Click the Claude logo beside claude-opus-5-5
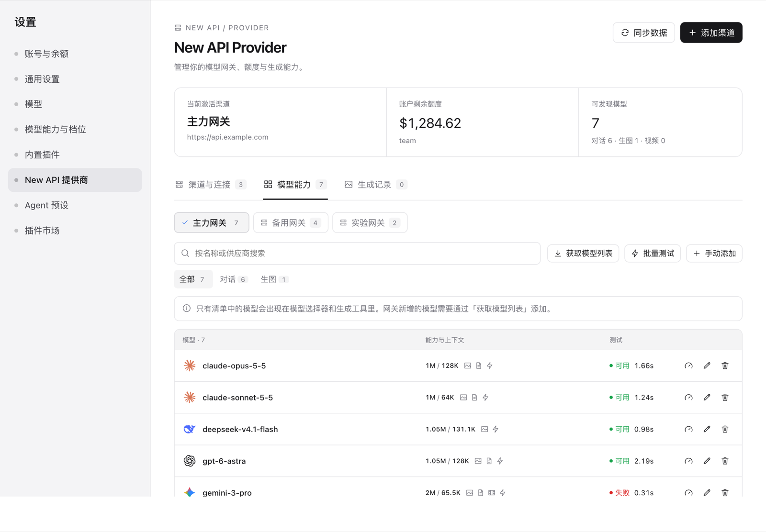Image resolution: width=766 pixels, height=532 pixels. tap(190, 366)
